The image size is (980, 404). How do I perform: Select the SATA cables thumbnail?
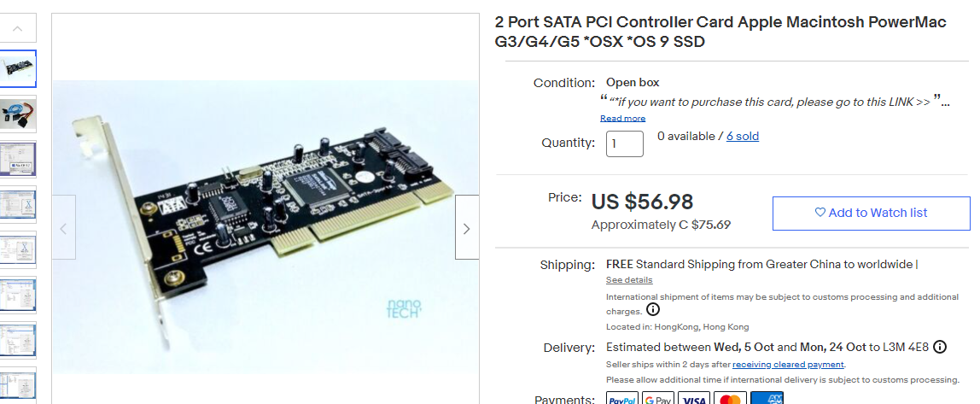pyautogui.click(x=17, y=114)
